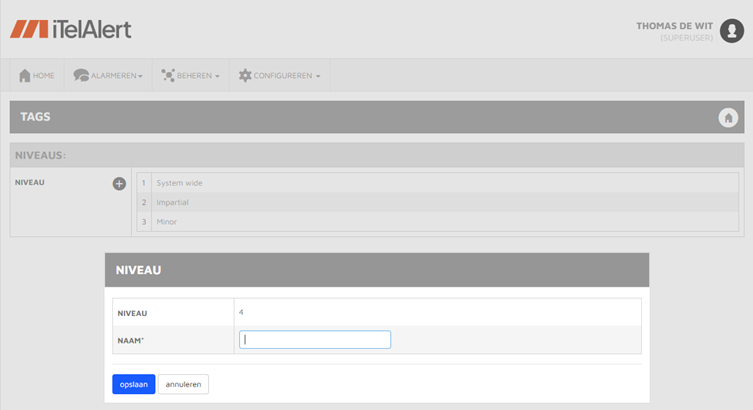Click the home icon in the Tags header
Image resolution: width=753 pixels, height=410 pixels.
728,117
